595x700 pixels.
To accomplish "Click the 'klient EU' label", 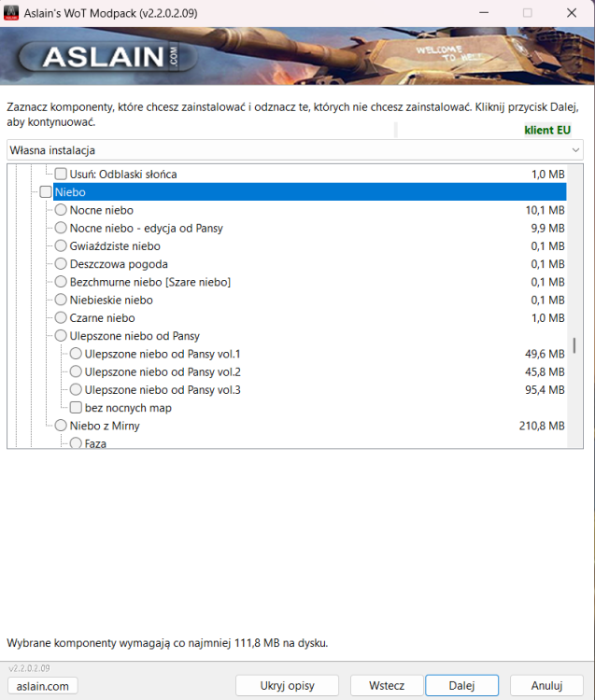I will (547, 130).
